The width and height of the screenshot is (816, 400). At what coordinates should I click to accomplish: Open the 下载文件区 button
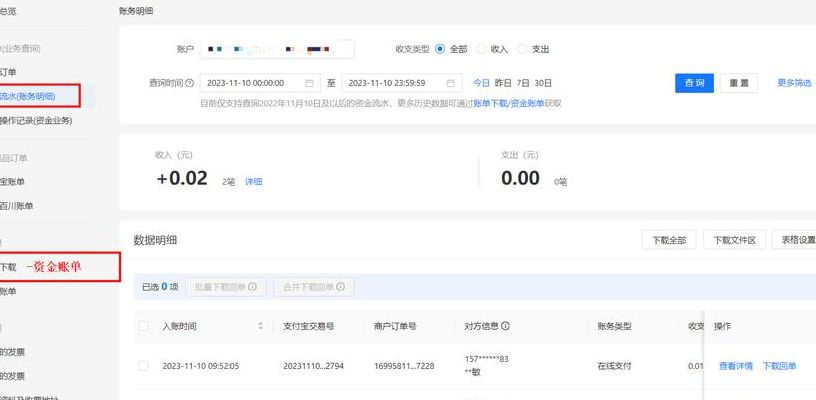coord(734,240)
